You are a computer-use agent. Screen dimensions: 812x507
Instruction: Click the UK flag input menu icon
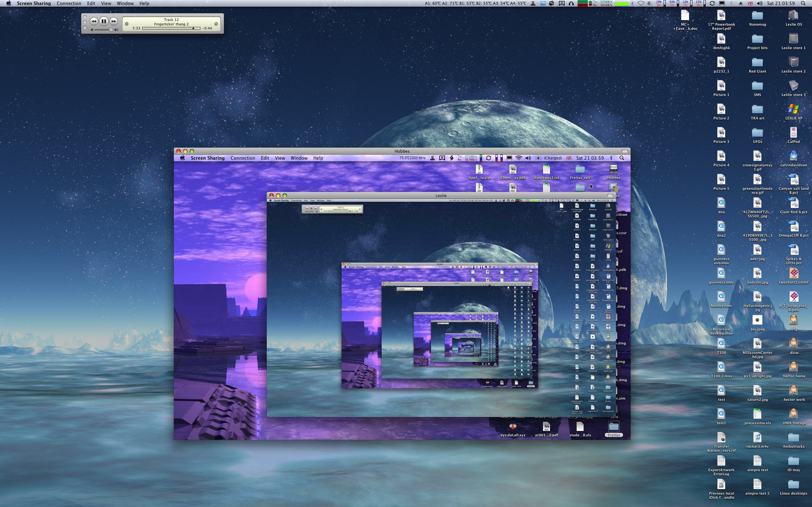pyautogui.click(x=750, y=3)
